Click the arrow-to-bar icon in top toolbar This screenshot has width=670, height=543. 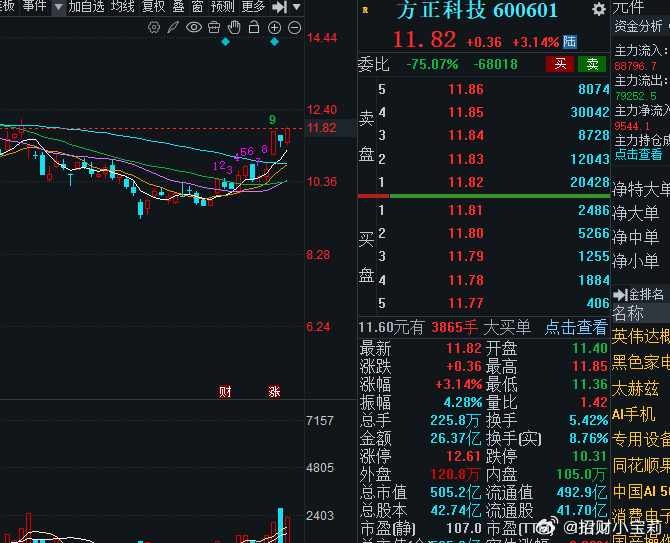point(279,7)
